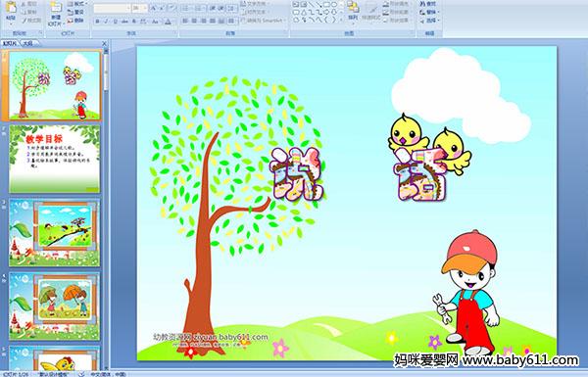The image size is (588, 377).
Task: Open the font color swatch button
Action: click(168, 22)
